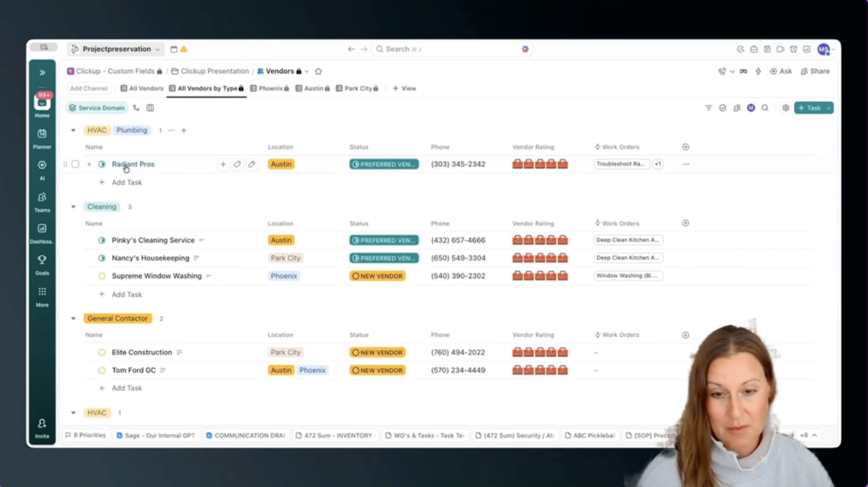The image size is (868, 487).
Task: Click the Add Channel button
Action: pyautogui.click(x=89, y=89)
